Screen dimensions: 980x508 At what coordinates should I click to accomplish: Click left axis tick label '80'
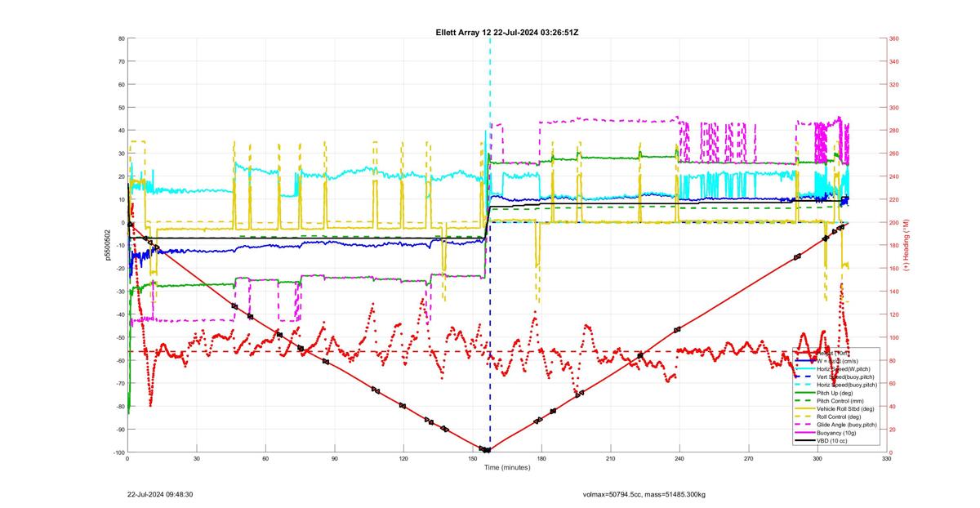tap(121, 38)
